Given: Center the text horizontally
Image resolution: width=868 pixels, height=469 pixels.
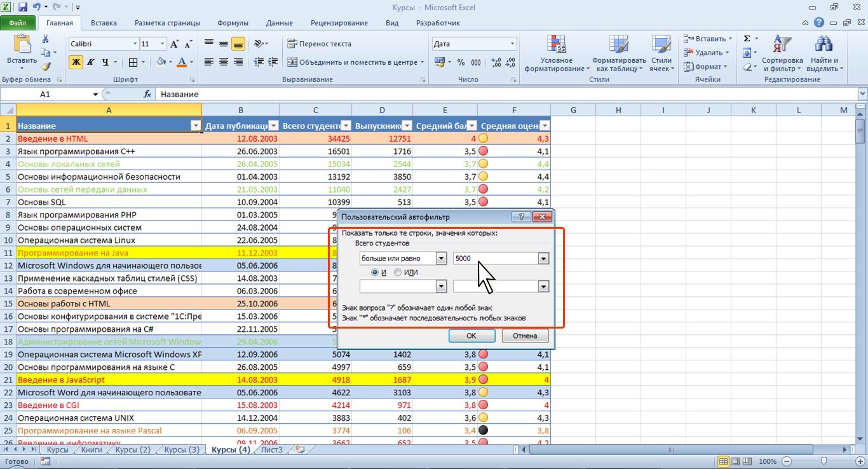Looking at the screenshot, I should tap(224, 62).
